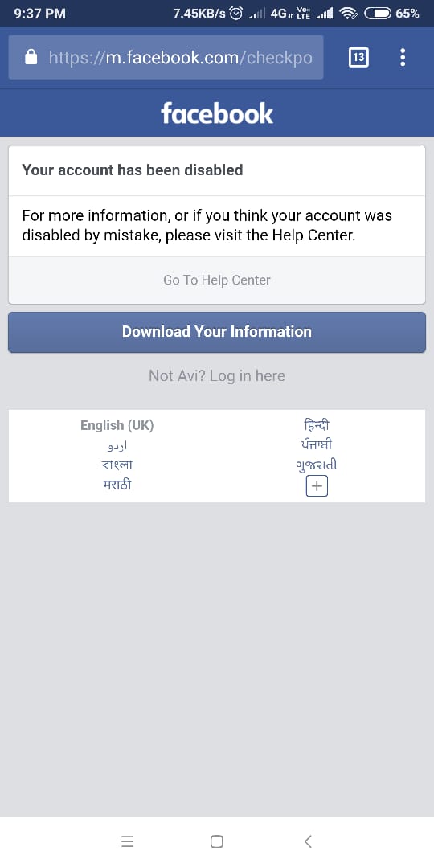Select the Gujarati language option
The image size is (434, 868).
[x=317, y=465]
